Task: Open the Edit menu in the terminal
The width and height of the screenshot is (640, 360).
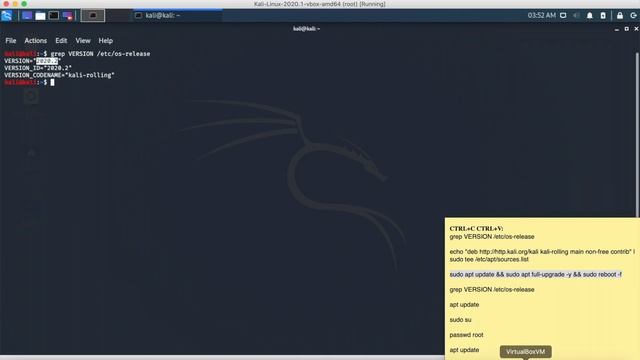Action: pyautogui.click(x=61, y=41)
